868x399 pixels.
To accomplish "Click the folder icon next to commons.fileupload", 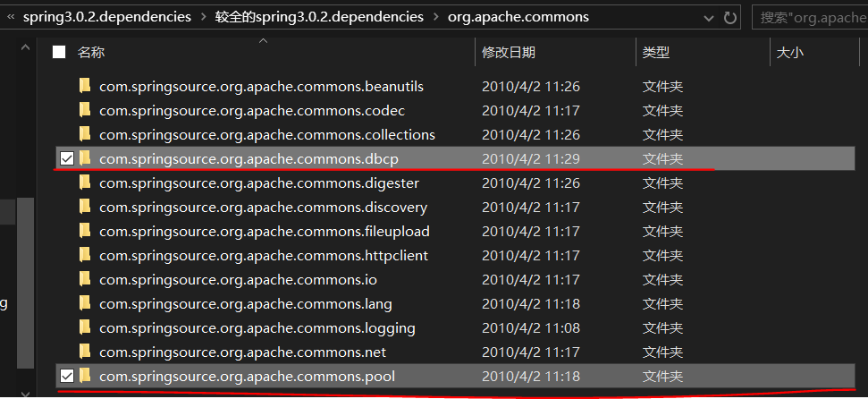I will tap(85, 231).
